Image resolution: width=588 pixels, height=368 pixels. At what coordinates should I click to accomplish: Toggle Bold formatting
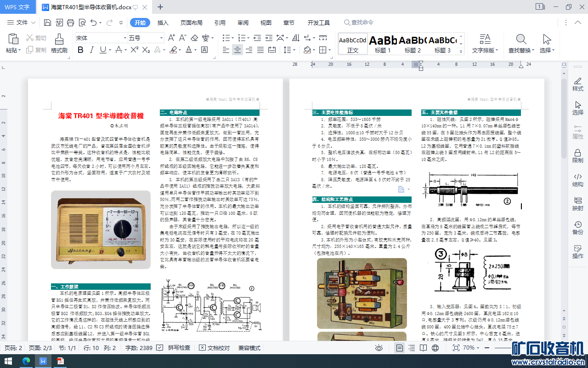coord(80,50)
